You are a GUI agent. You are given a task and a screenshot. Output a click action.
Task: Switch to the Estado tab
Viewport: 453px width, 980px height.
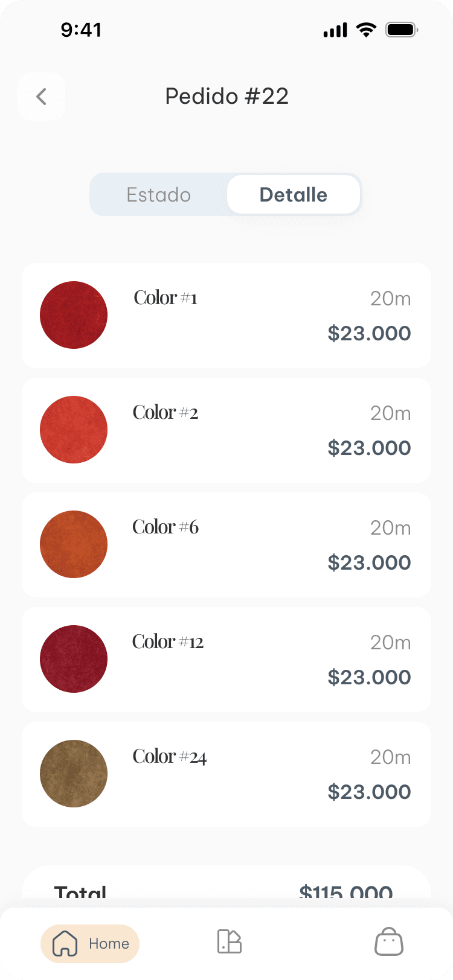[x=158, y=195]
